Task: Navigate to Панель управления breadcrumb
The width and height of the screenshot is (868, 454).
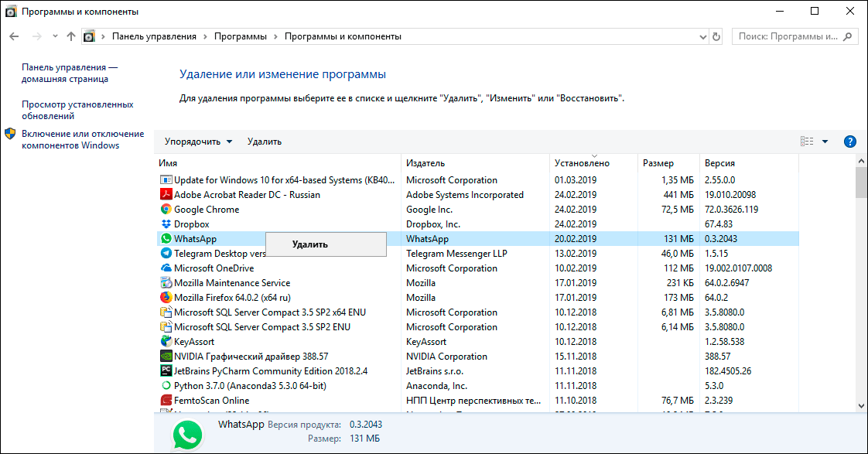Action: coord(155,36)
